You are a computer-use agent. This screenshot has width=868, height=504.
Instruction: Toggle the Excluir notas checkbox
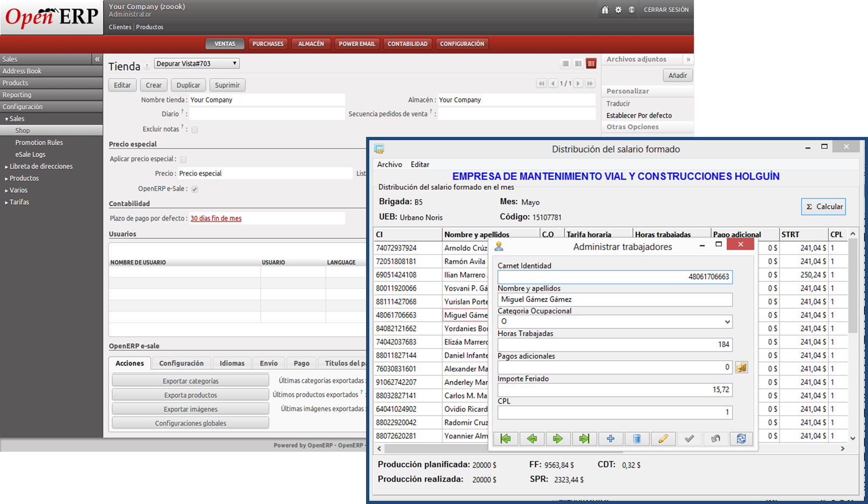pos(195,130)
